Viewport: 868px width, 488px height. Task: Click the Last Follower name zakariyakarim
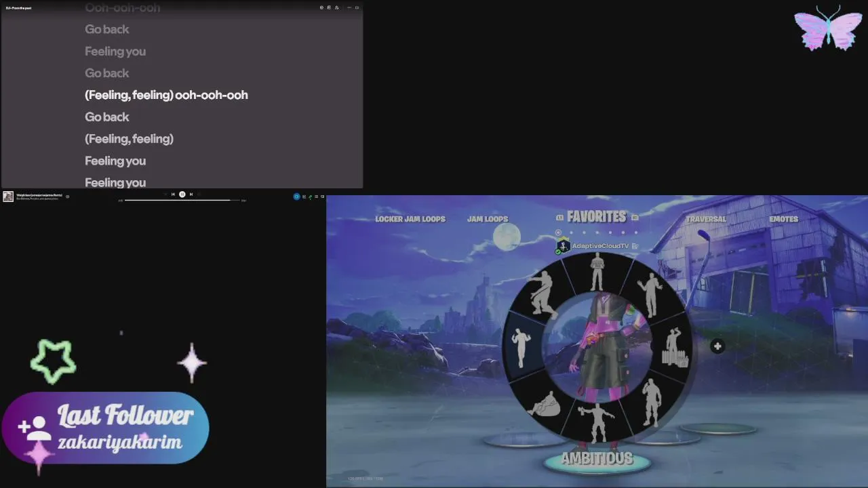(119, 443)
